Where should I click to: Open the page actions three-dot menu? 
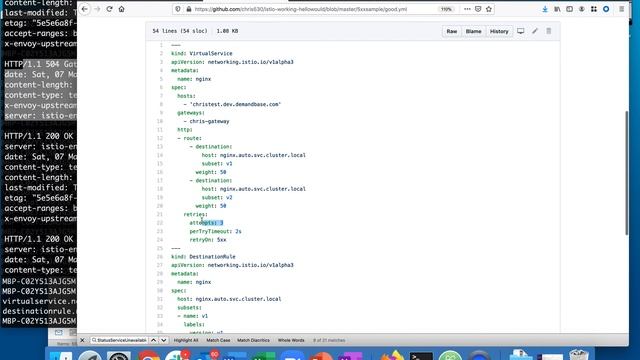tap(467, 9)
